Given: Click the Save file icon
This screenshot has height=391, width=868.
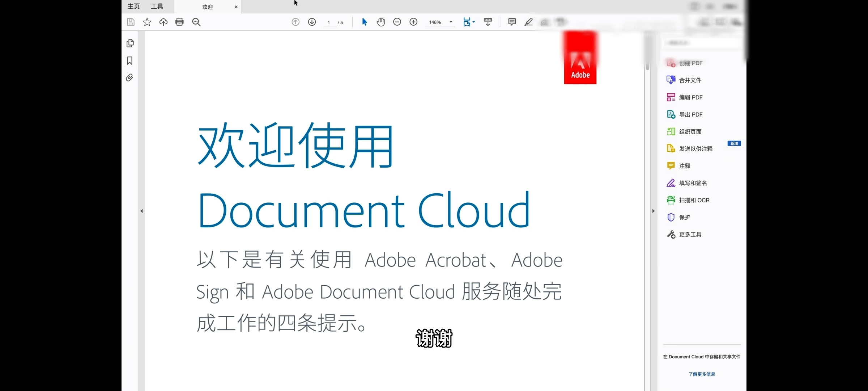Looking at the screenshot, I should coord(131,22).
